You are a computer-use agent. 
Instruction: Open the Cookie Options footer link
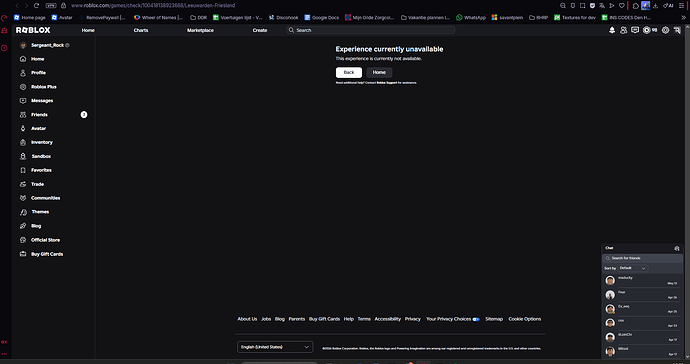(525, 319)
